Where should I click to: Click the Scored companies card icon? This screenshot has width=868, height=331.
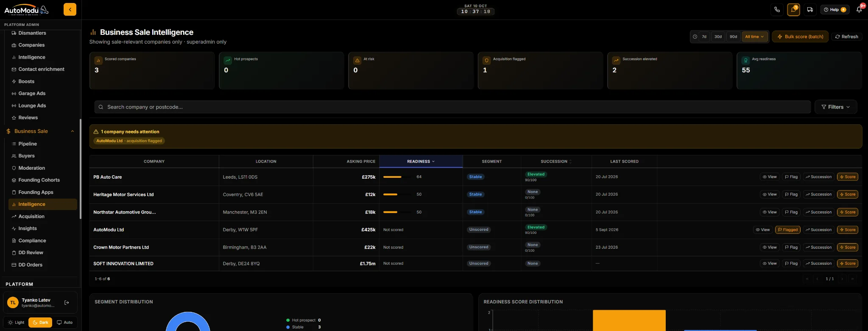(x=98, y=61)
